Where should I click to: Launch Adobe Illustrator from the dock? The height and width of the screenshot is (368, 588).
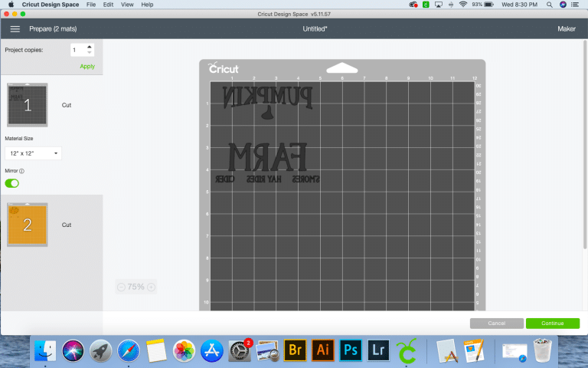tap(323, 350)
